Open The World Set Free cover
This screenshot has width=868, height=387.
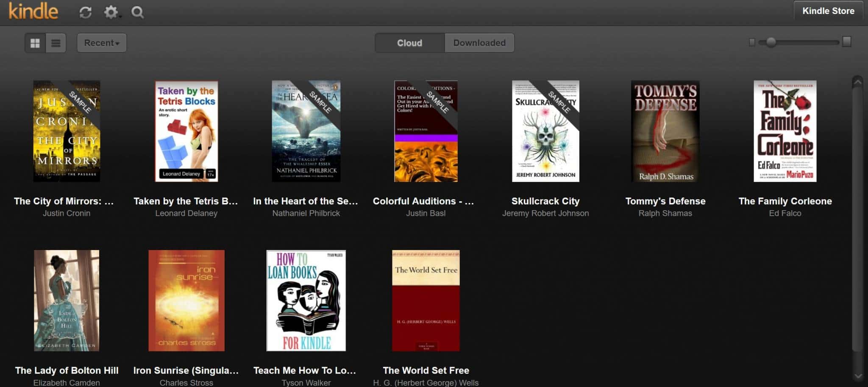point(426,301)
